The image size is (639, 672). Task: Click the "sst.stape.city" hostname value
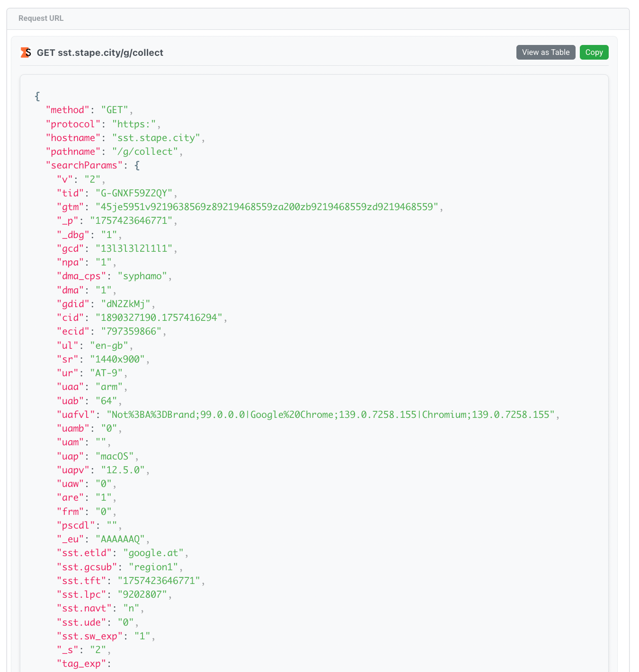(x=156, y=138)
